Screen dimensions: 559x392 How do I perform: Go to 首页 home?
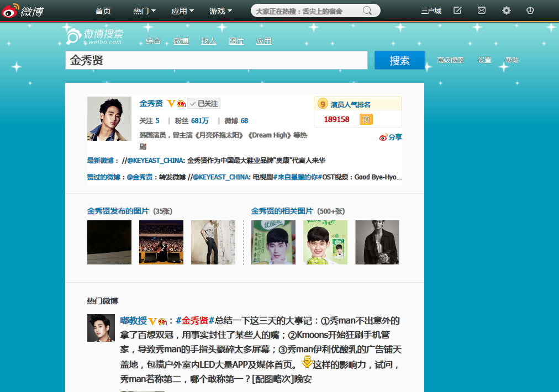click(x=103, y=11)
